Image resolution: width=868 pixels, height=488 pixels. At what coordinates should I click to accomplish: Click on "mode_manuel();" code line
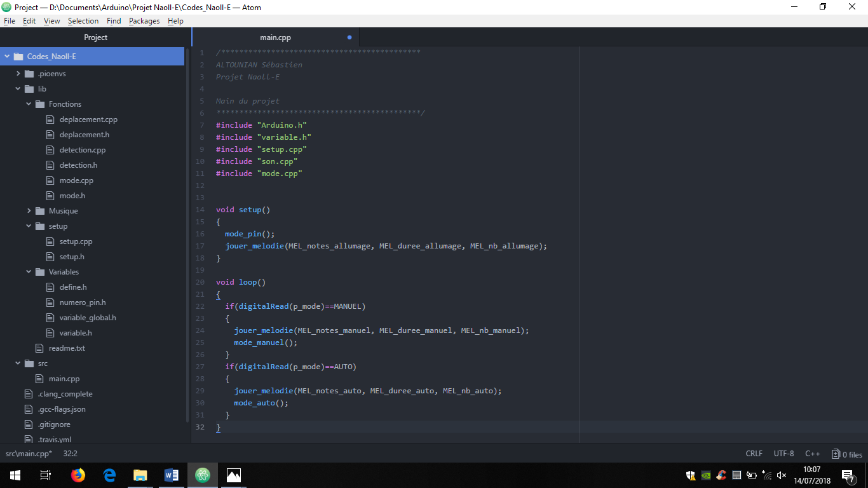pyautogui.click(x=266, y=342)
